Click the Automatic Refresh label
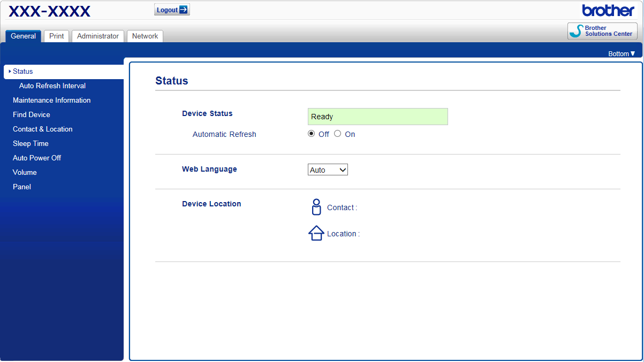This screenshot has width=644, height=362. coord(224,134)
